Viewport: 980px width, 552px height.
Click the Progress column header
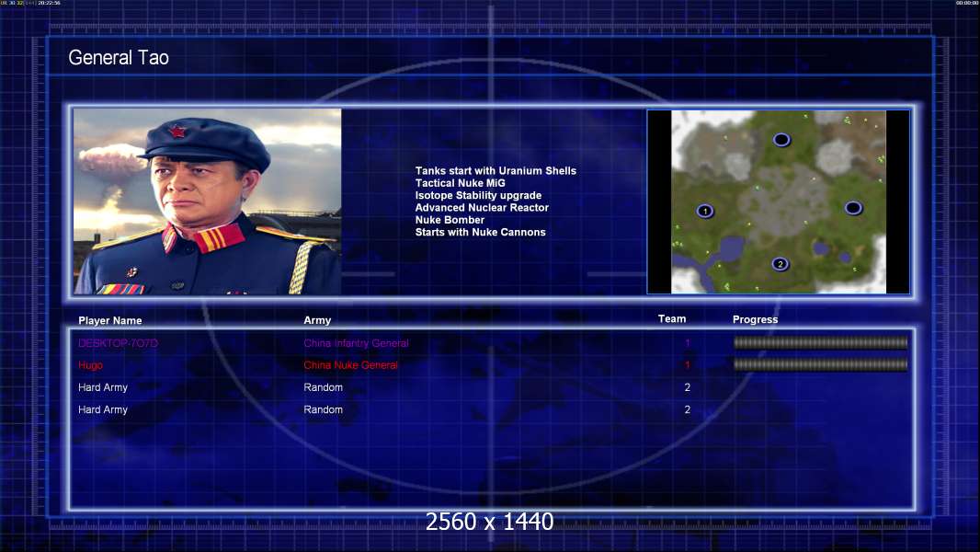pos(755,320)
